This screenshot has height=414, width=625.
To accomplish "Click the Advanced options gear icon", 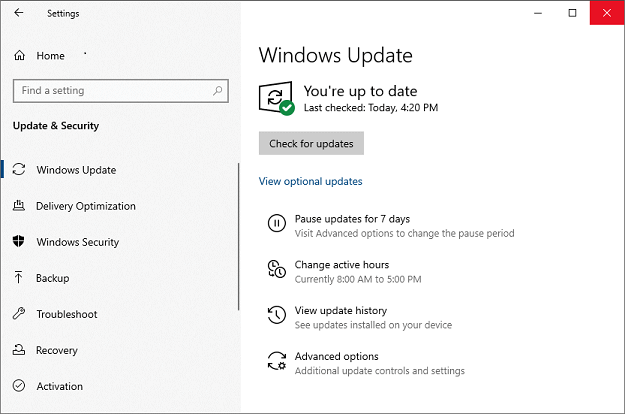I will click(276, 362).
